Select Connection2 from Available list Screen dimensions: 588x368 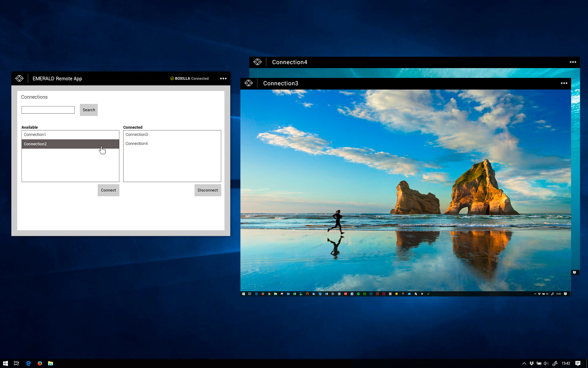click(x=70, y=143)
